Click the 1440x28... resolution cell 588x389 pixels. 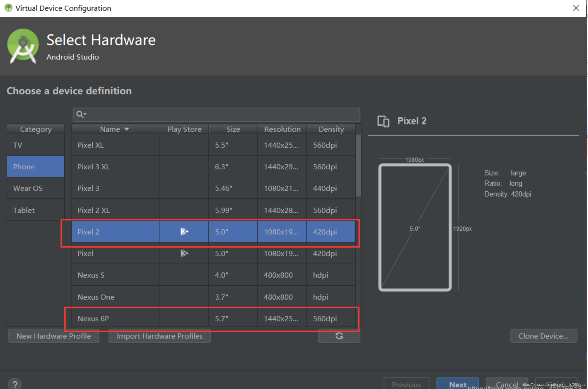(x=282, y=210)
